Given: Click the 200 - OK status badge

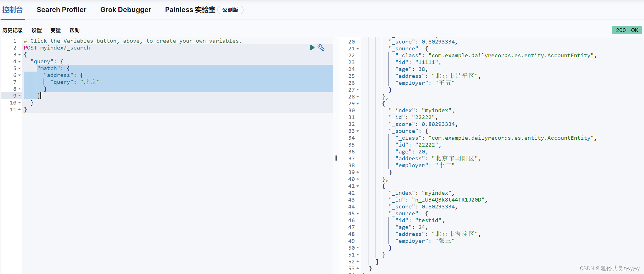Looking at the screenshot, I should pyautogui.click(x=627, y=30).
